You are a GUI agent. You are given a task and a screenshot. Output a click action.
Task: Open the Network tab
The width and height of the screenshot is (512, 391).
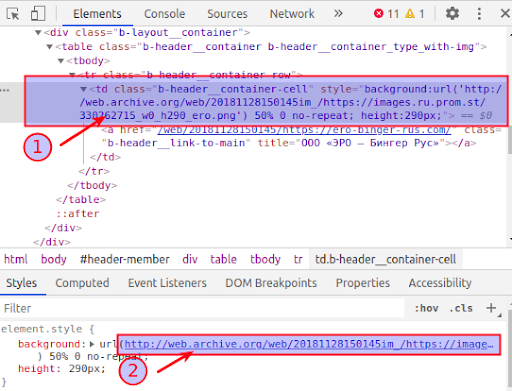292,14
